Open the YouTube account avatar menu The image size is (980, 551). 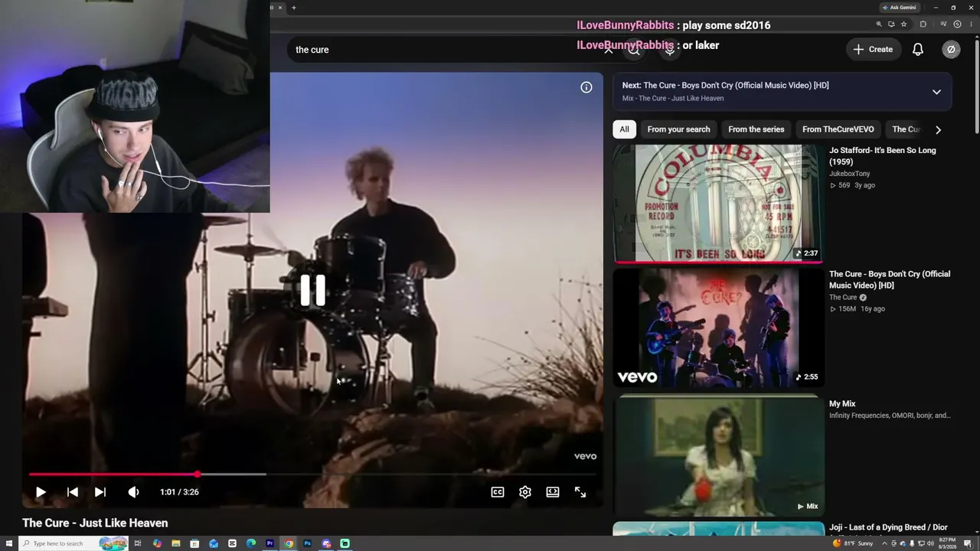(x=951, y=49)
